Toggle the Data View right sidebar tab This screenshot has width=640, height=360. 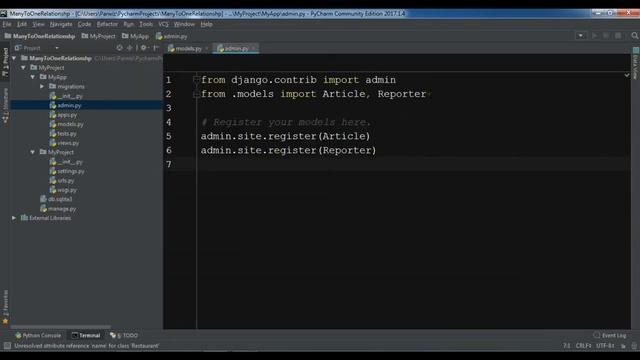pyautogui.click(x=636, y=64)
